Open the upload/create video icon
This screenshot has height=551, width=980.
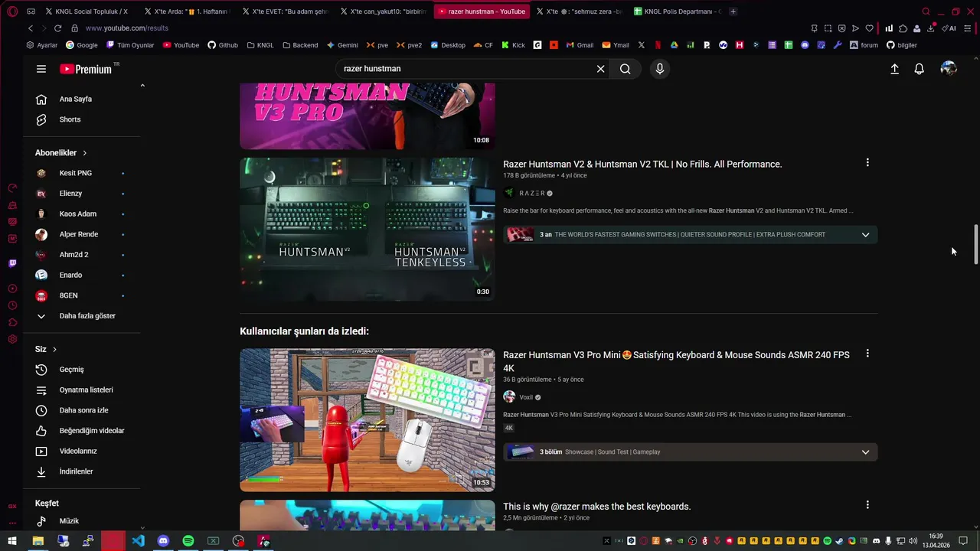coord(894,69)
